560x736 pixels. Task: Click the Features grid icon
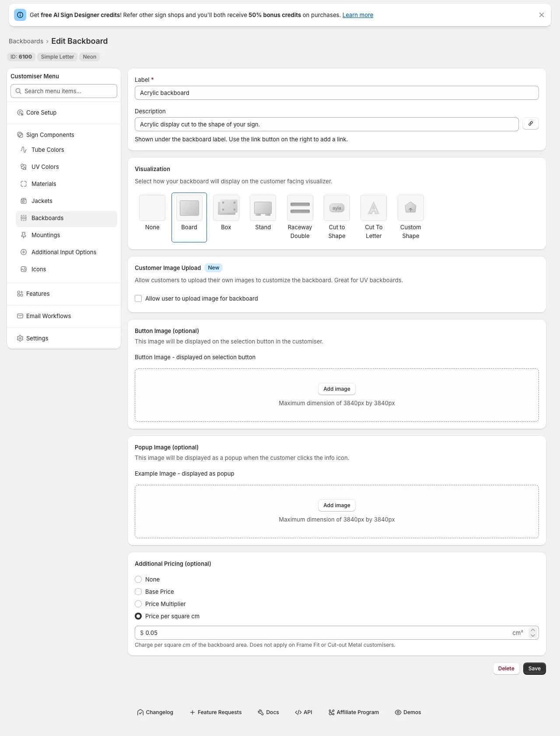tap(20, 294)
